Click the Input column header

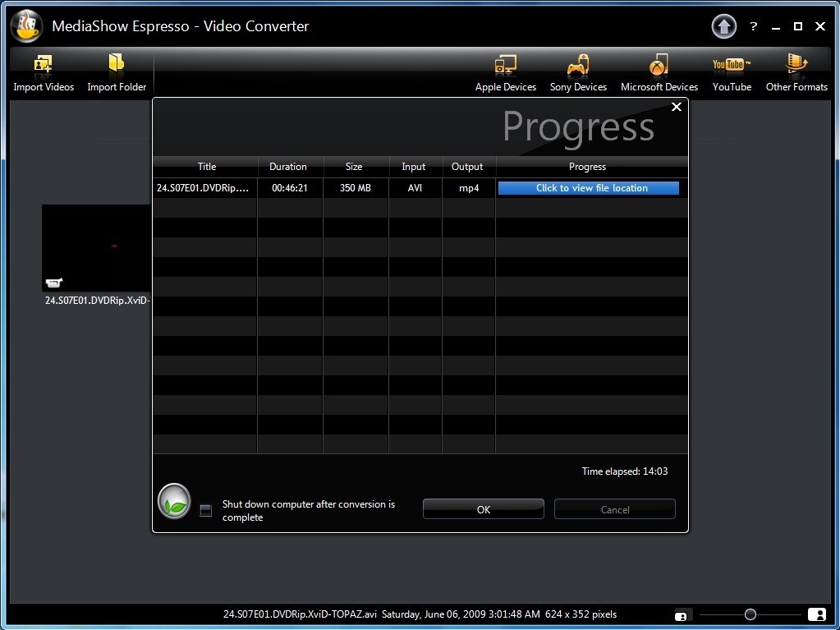(x=414, y=167)
